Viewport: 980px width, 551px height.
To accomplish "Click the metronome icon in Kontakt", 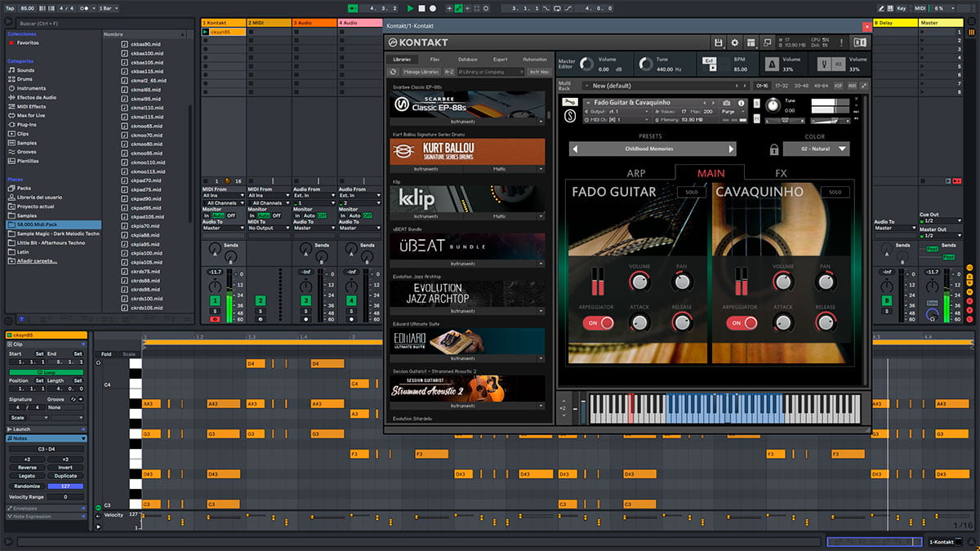I will tap(771, 64).
